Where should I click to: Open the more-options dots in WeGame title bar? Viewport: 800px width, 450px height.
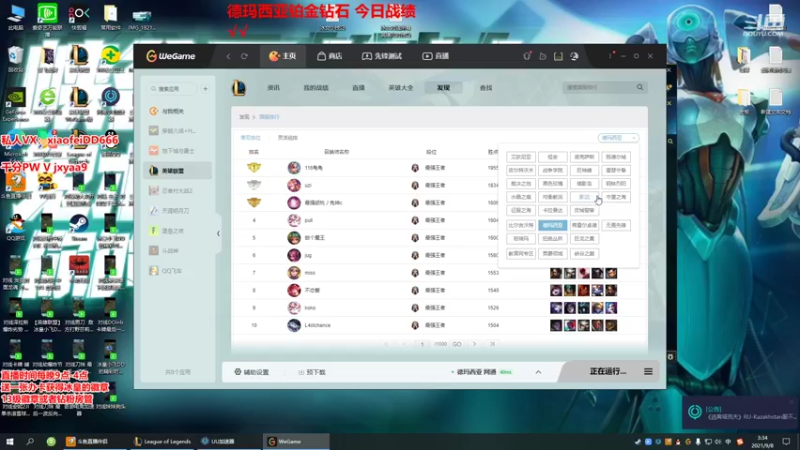click(610, 56)
